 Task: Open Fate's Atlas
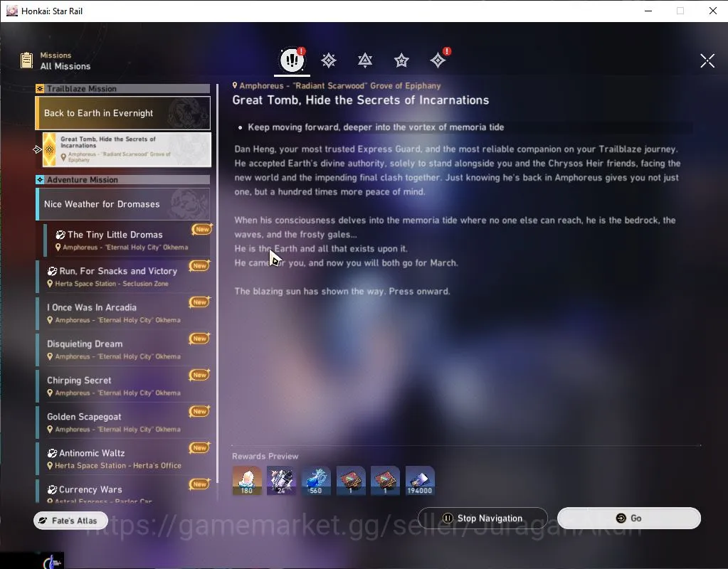click(70, 520)
